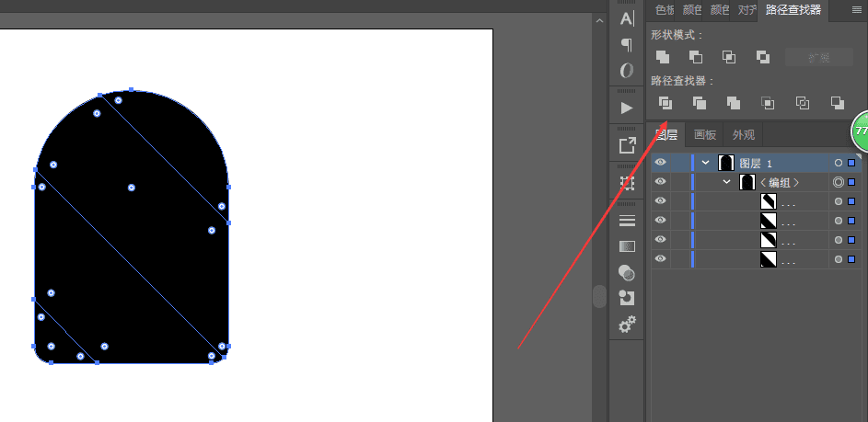Open the Actions panel play icon

pos(627,108)
